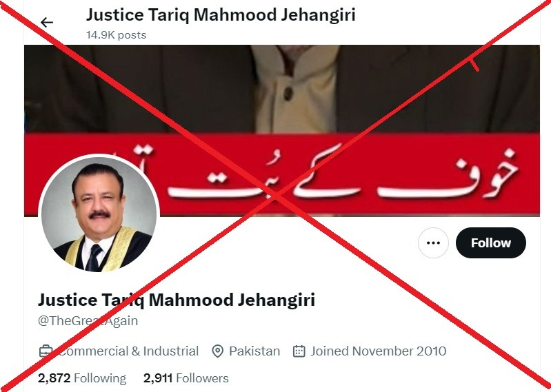The image size is (551, 392).
Task: Click the header title Justice Tariq Mahmood Jehangiri
Action: coord(221,15)
